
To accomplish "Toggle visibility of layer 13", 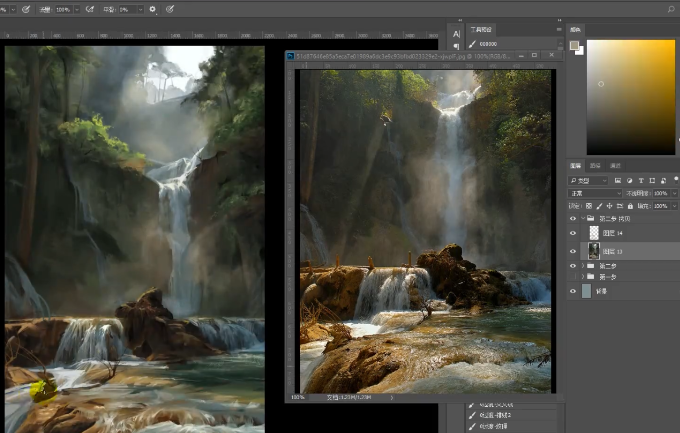I will [x=573, y=249].
